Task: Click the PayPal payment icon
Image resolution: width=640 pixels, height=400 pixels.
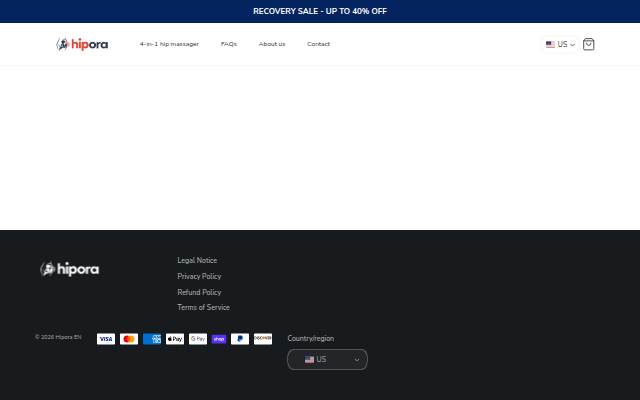Action: (x=240, y=339)
